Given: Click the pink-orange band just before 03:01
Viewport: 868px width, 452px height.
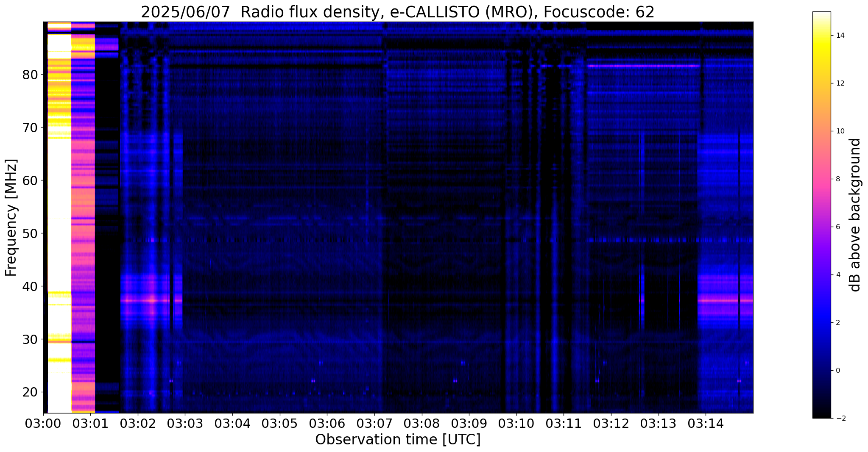Looking at the screenshot, I should click(83, 217).
